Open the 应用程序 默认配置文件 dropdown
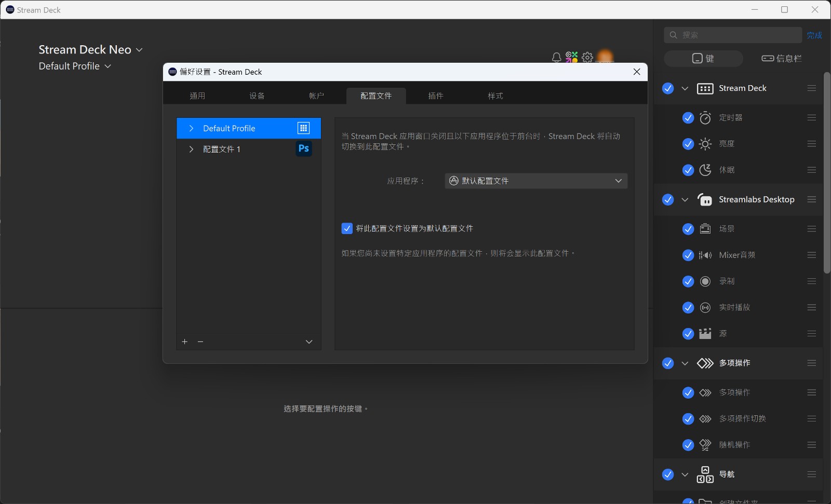 [x=536, y=181]
